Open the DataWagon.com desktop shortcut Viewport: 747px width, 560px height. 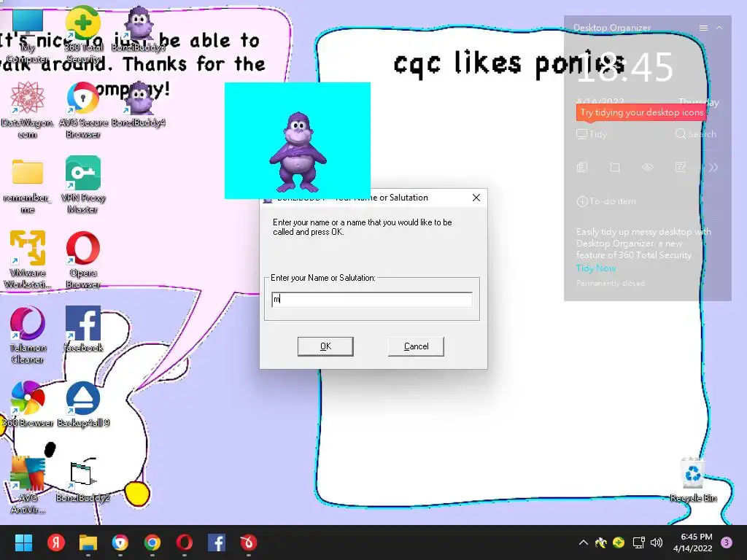(27, 109)
